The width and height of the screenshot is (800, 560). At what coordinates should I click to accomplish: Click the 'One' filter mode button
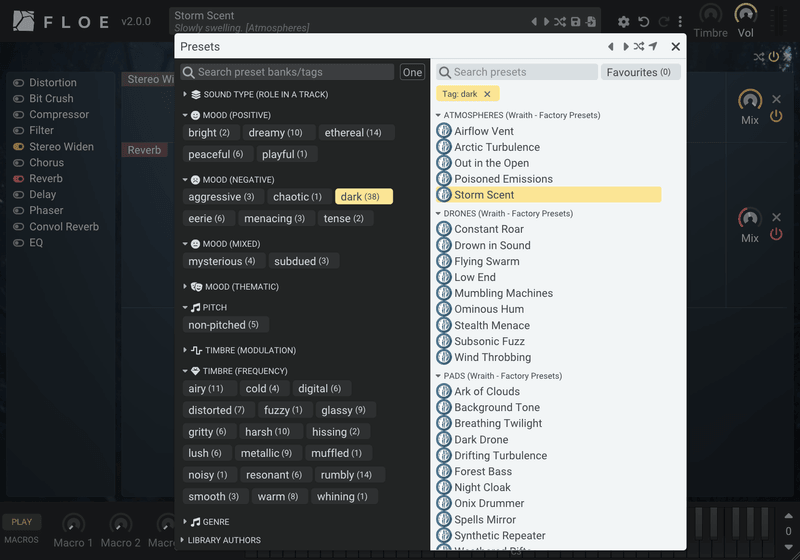click(412, 72)
